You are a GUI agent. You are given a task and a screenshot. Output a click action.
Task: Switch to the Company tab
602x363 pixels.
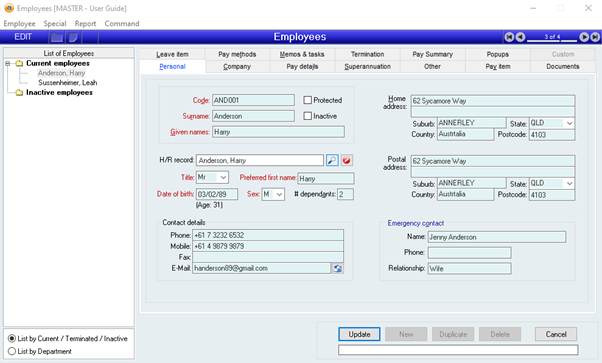point(237,66)
